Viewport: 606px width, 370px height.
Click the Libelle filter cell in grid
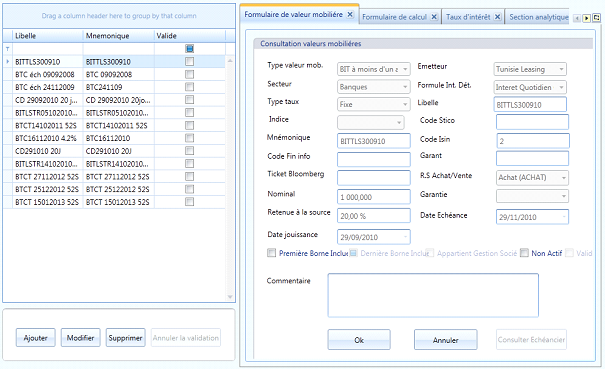coord(48,49)
